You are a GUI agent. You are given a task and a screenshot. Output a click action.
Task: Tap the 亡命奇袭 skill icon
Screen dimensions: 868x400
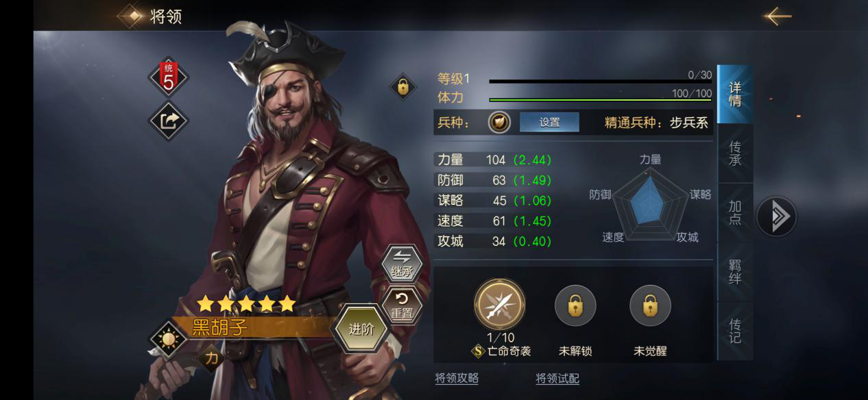click(x=500, y=305)
